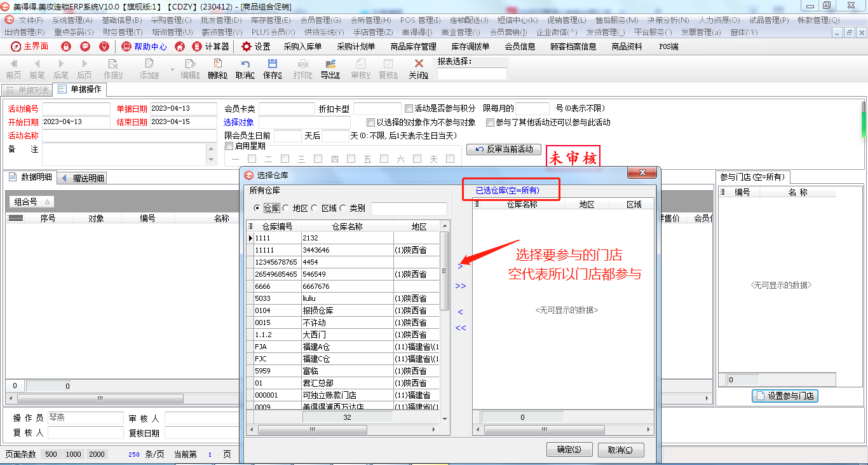Click the 复核 recheck icon
868x465 pixels.
388,69
